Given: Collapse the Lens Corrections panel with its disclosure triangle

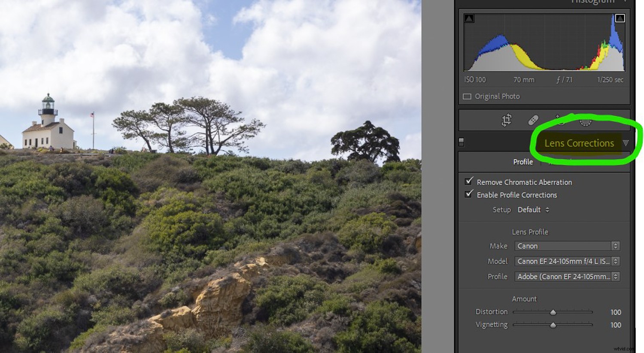Looking at the screenshot, I should (x=626, y=143).
